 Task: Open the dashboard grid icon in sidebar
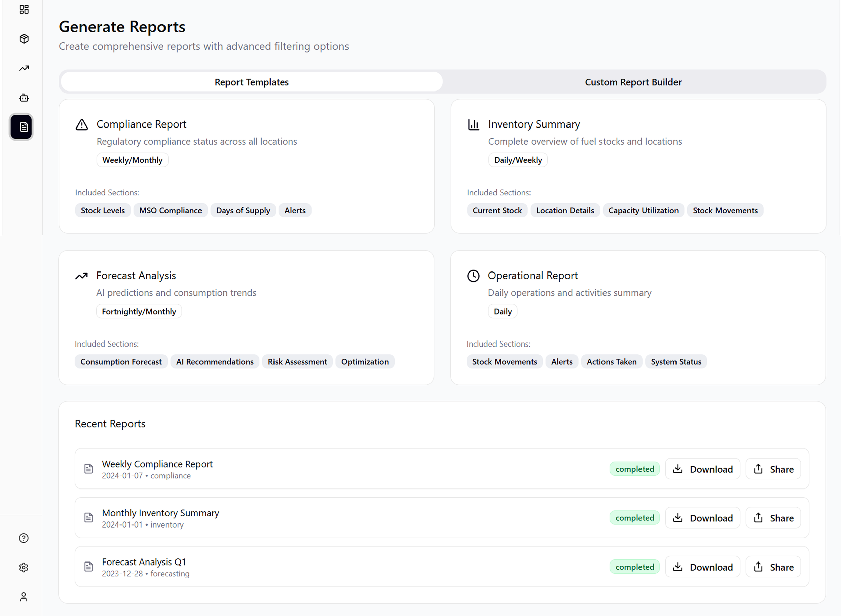(24, 9)
